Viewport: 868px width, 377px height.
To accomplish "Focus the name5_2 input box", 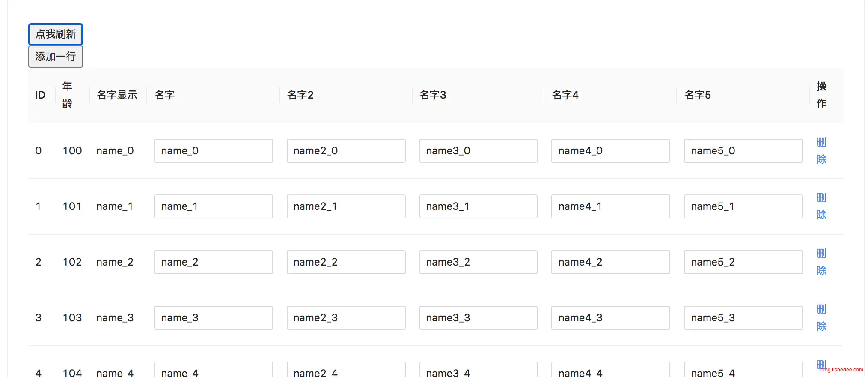I will [x=743, y=262].
